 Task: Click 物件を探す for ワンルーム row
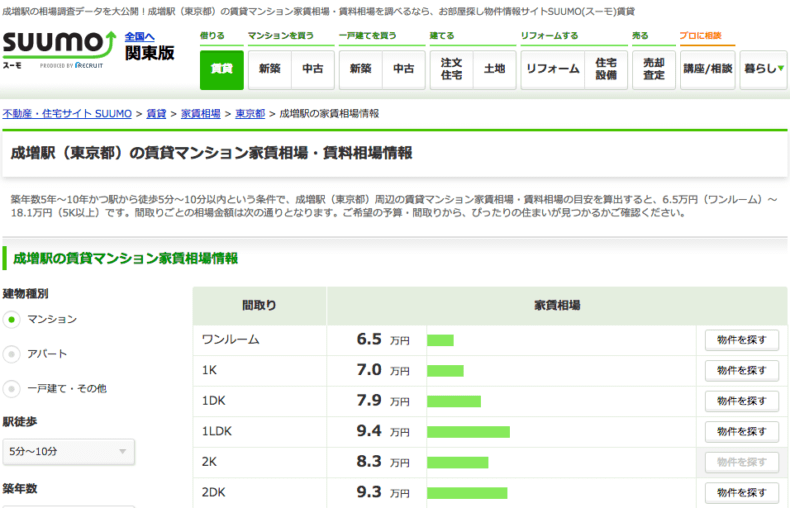point(742,340)
